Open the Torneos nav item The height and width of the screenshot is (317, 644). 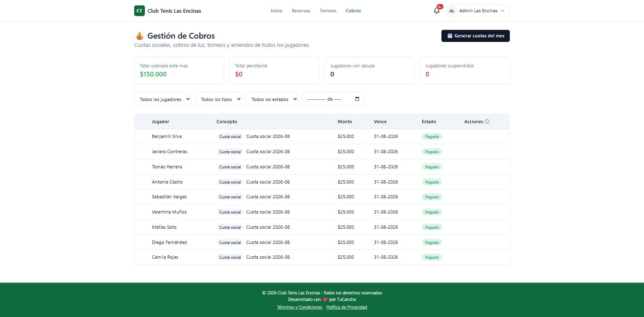click(328, 11)
